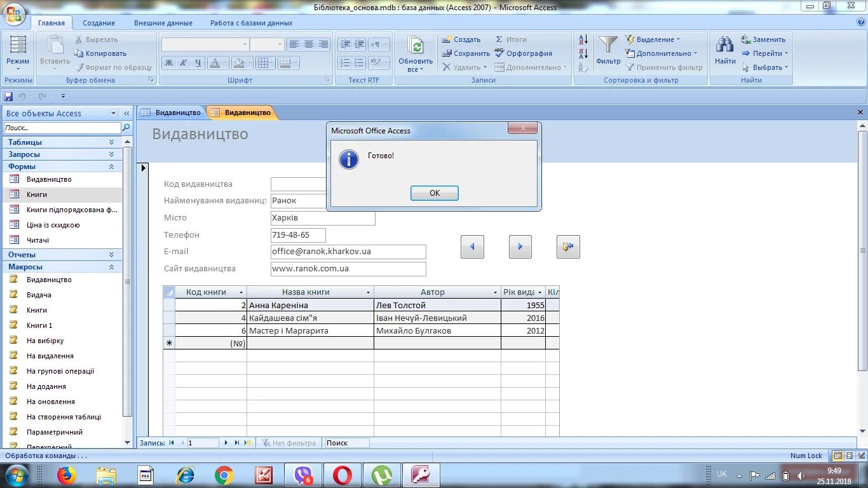The width and height of the screenshot is (868, 488).
Task: Align text left in ribbon
Action: pyautogui.click(x=294, y=44)
